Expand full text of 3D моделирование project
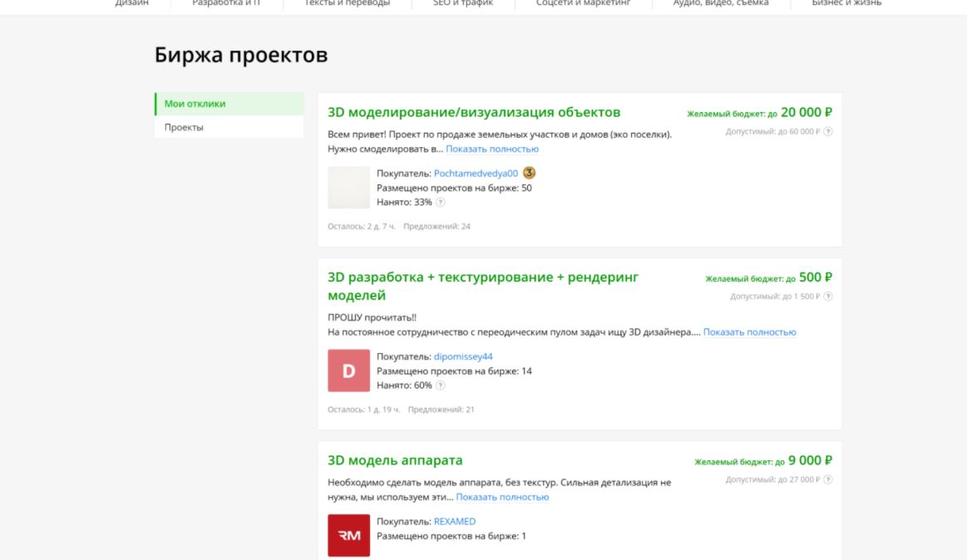 492,150
